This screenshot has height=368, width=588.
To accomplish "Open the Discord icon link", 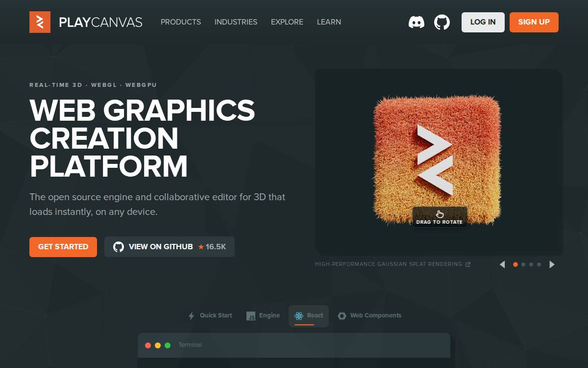I will coord(416,22).
